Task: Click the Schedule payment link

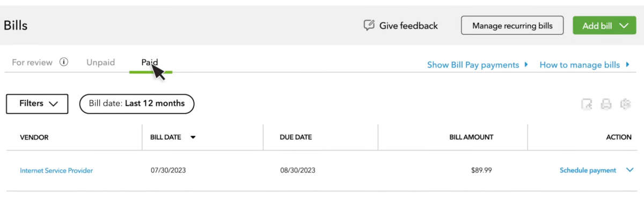Action: click(588, 170)
